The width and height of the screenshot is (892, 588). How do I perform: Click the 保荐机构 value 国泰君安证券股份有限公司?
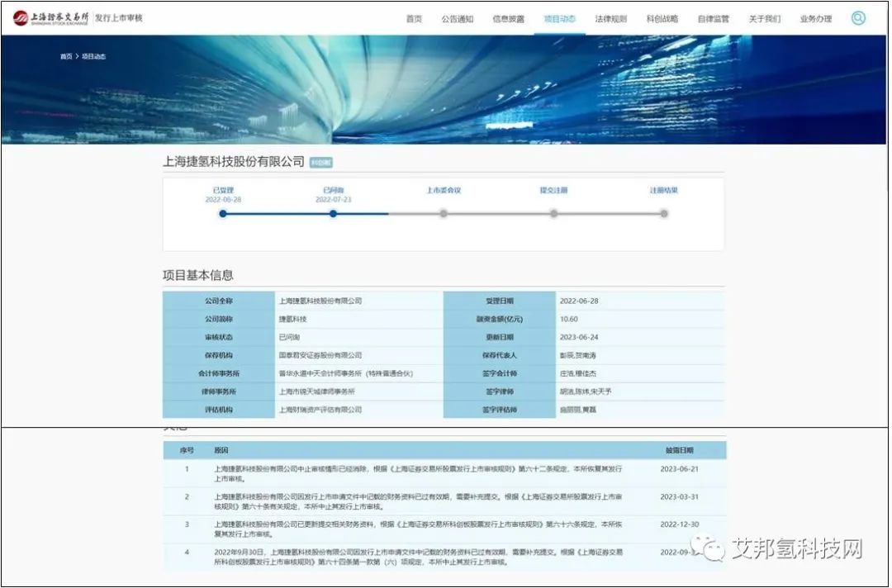pos(320,355)
